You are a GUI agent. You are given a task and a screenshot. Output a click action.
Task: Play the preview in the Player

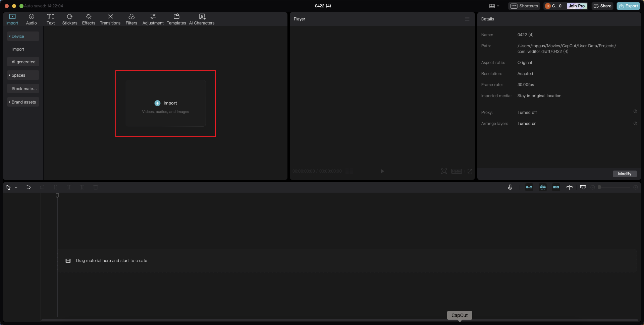point(382,171)
